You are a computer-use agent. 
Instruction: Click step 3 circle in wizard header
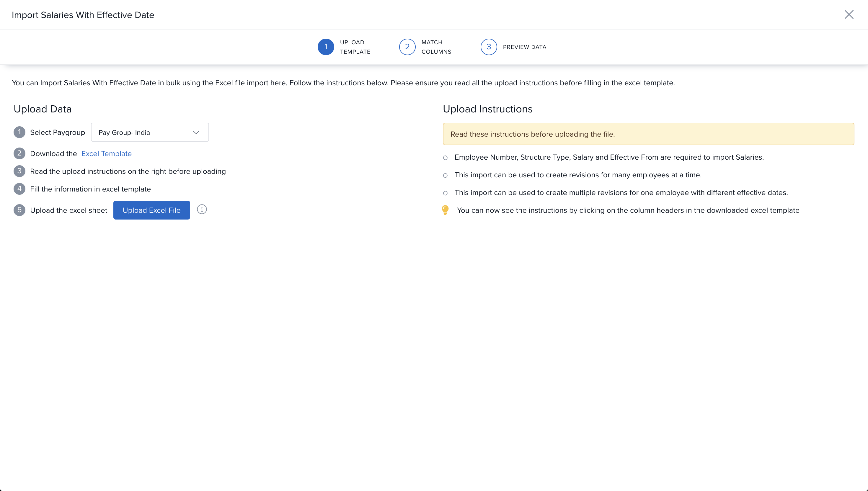[x=489, y=47]
